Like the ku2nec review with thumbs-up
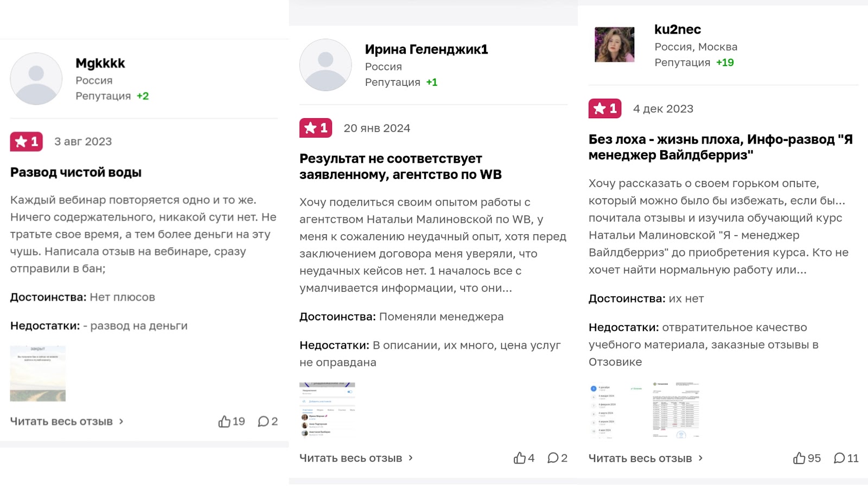The height and width of the screenshot is (488, 868). coord(799,458)
